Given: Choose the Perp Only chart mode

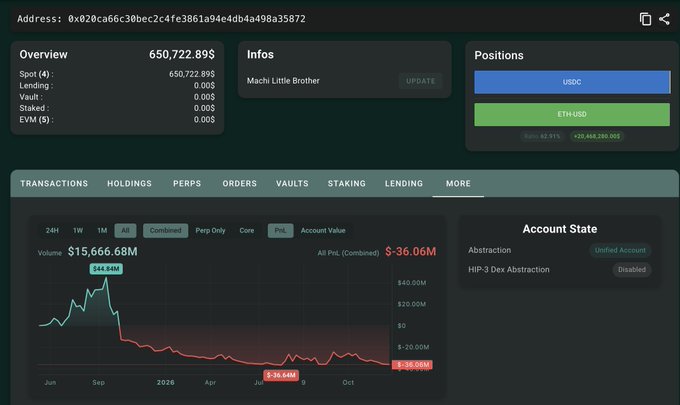Looking at the screenshot, I should pos(210,231).
